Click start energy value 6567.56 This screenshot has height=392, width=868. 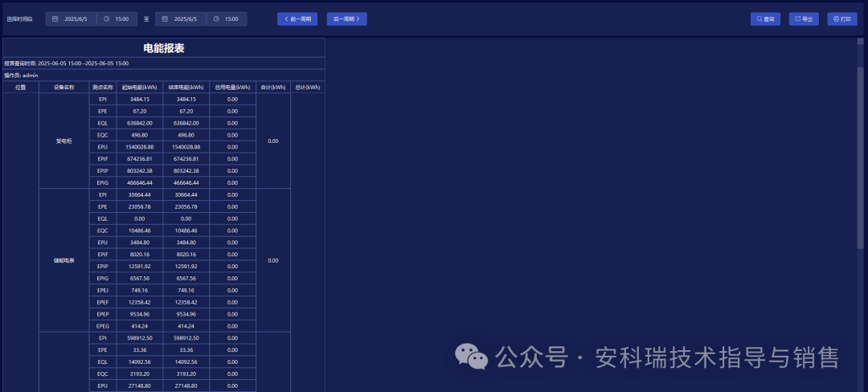[140, 278]
